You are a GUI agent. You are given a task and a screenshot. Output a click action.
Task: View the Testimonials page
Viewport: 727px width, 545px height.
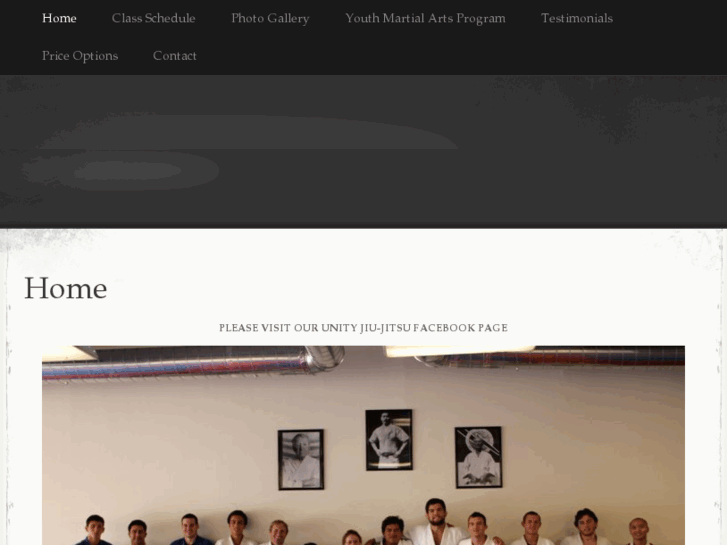[577, 18]
